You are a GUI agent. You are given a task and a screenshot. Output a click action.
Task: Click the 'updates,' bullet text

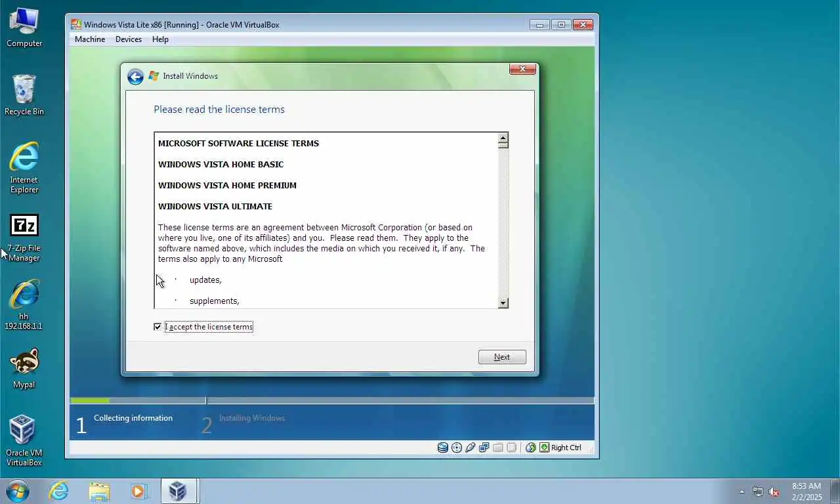click(205, 280)
